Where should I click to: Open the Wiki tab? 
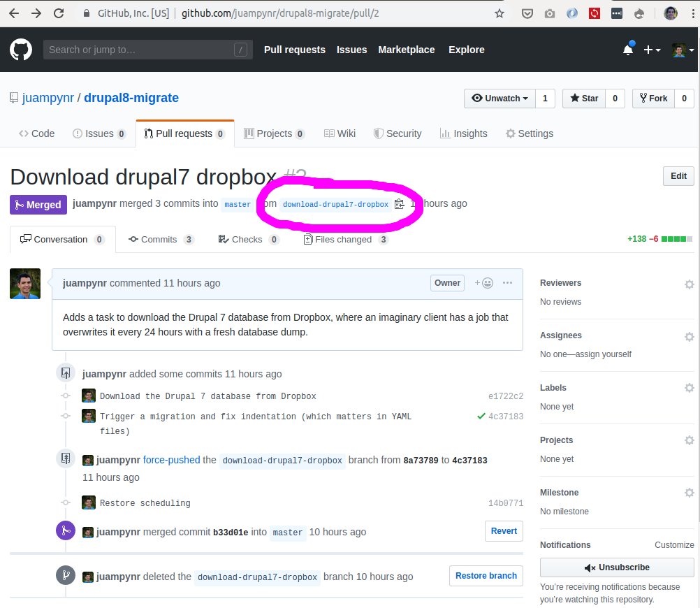(340, 133)
